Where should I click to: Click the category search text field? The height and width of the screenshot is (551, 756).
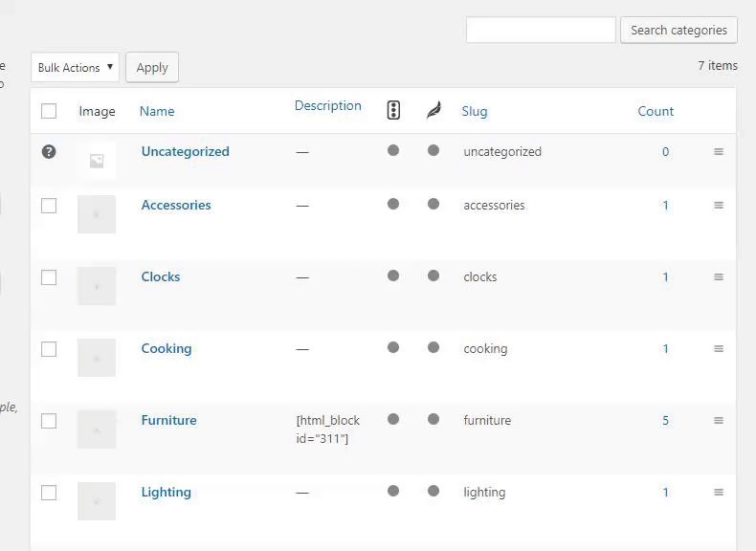click(x=541, y=30)
